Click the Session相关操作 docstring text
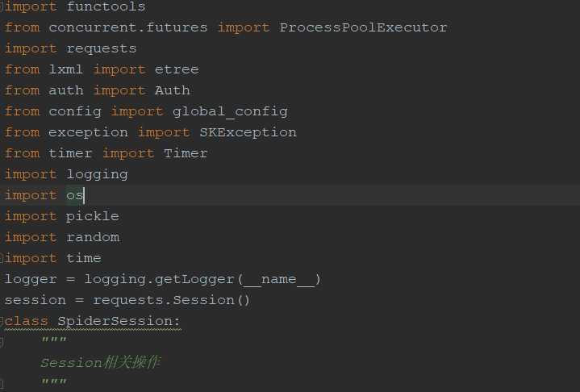Viewport: 580px width, 392px height. point(100,363)
